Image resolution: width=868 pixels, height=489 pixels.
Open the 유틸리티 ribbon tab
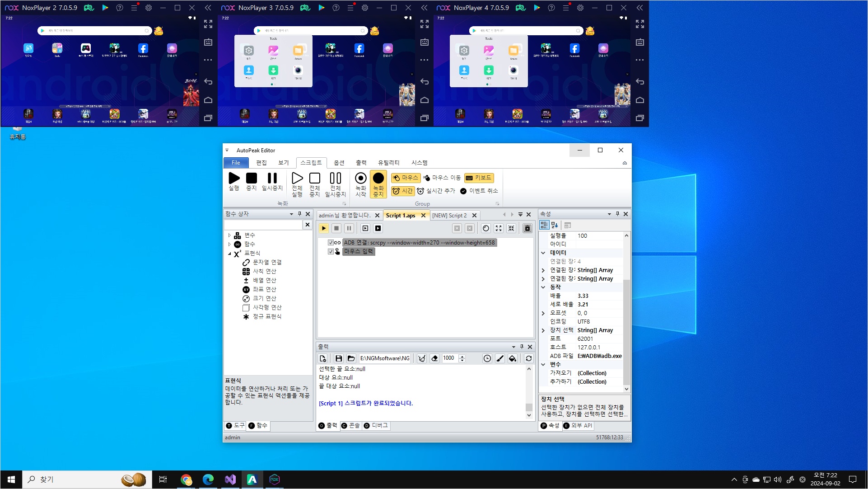coord(388,163)
